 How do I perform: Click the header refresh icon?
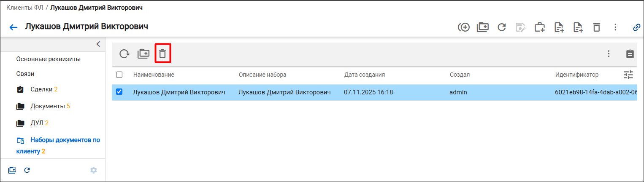(502, 27)
